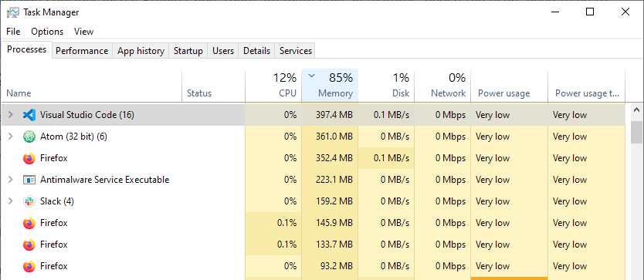Select Firefox icon using 352.4 MB
Screen dimensions: 644x280
tap(29, 158)
